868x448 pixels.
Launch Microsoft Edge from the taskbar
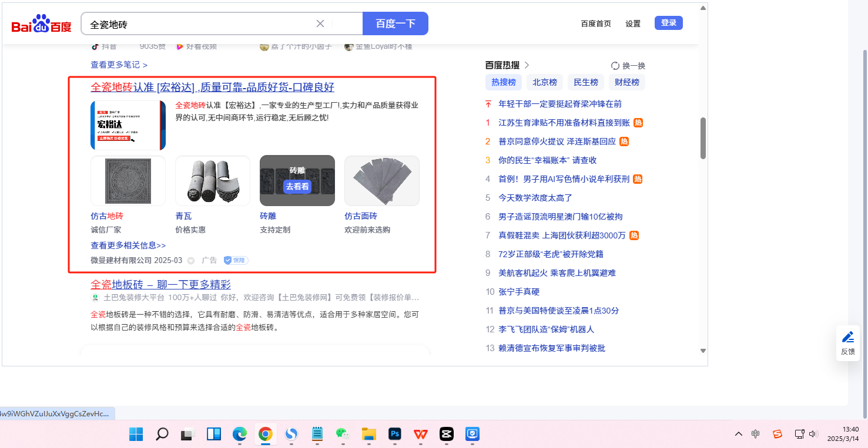point(239,434)
